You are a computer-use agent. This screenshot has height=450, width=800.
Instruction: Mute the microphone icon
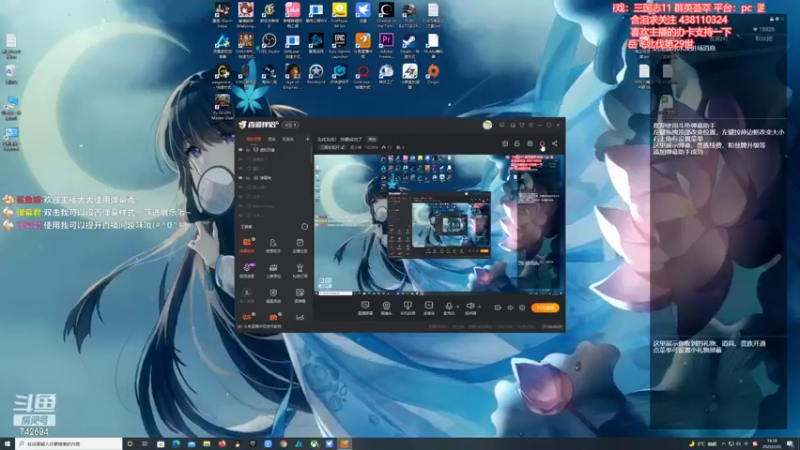(x=448, y=306)
